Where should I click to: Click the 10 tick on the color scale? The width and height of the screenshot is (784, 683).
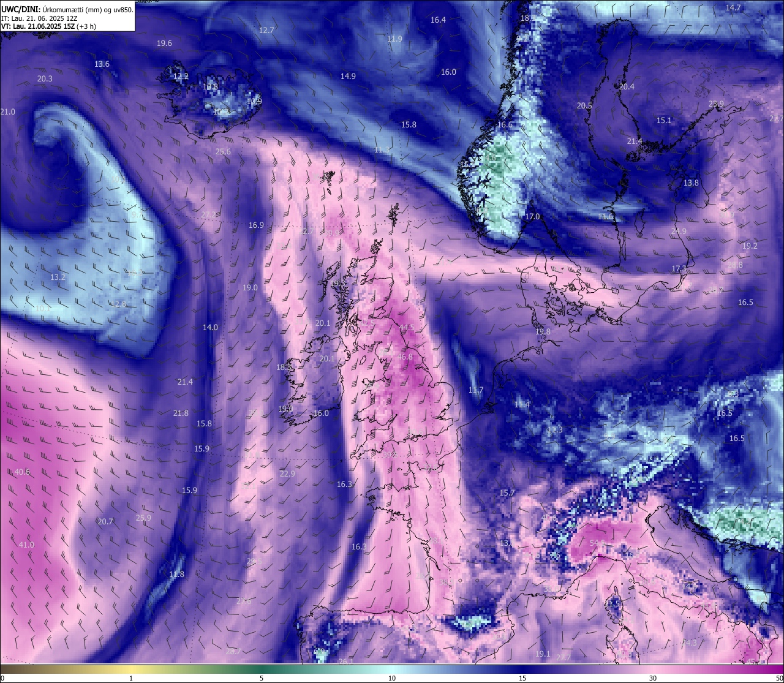[x=392, y=678]
